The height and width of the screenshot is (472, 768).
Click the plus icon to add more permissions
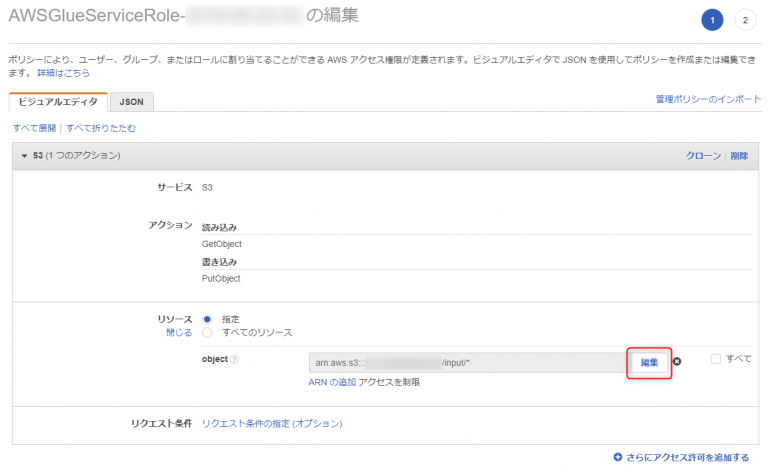[x=618, y=457]
